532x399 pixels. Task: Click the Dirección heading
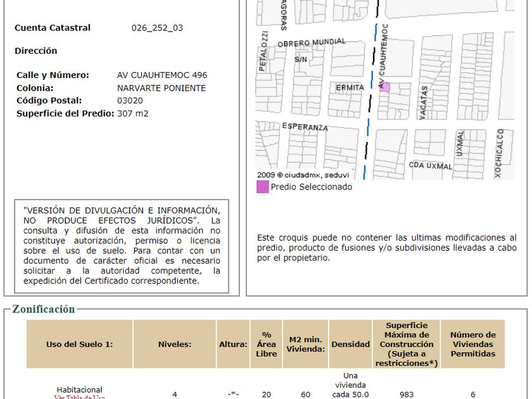point(36,51)
